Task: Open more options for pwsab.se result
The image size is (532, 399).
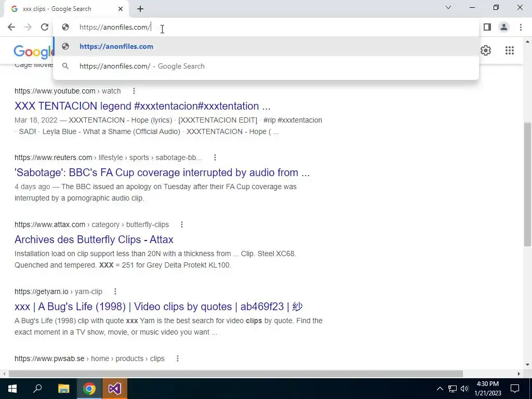Action: click(178, 358)
